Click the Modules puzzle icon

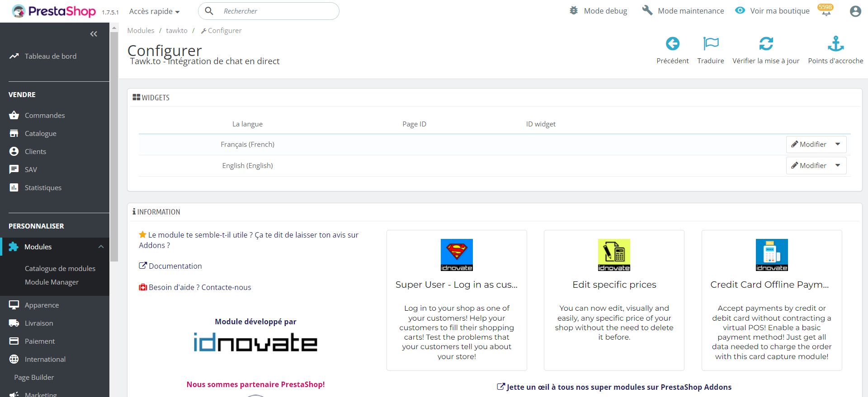[x=14, y=247]
